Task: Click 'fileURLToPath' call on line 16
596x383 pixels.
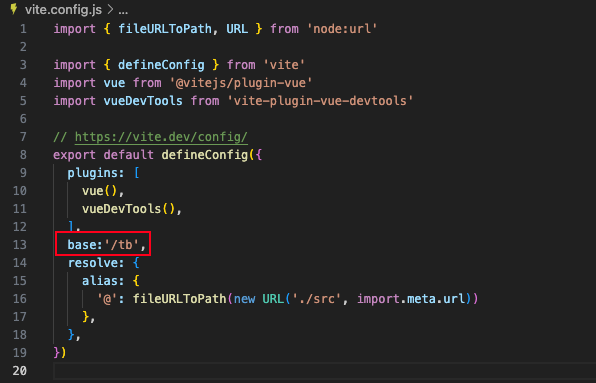Action: (x=179, y=299)
